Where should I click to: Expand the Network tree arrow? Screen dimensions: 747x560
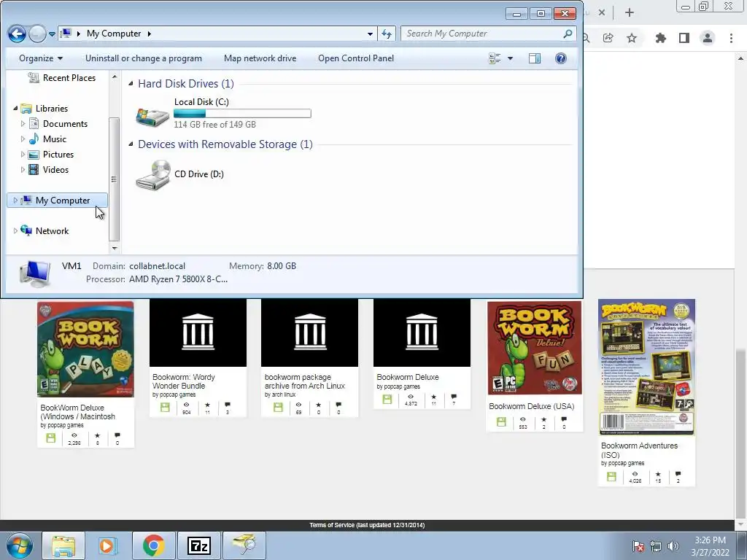coord(15,231)
